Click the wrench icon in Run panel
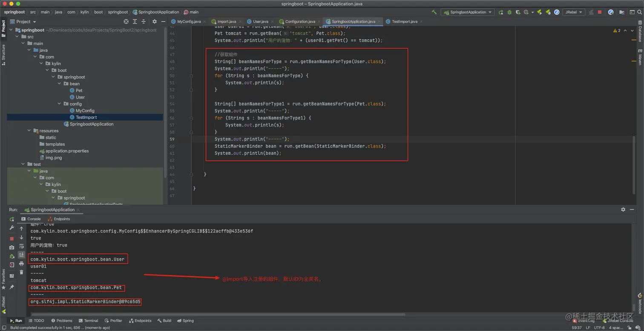This screenshot has height=331, width=644. click(12, 229)
